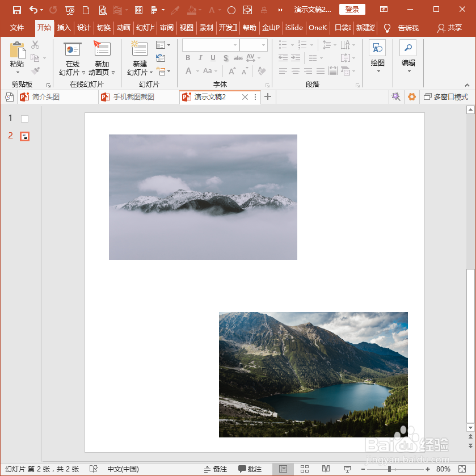Switch to the iSlide ribbon tab
Viewport: 476px width, 476px height.
(x=294, y=28)
